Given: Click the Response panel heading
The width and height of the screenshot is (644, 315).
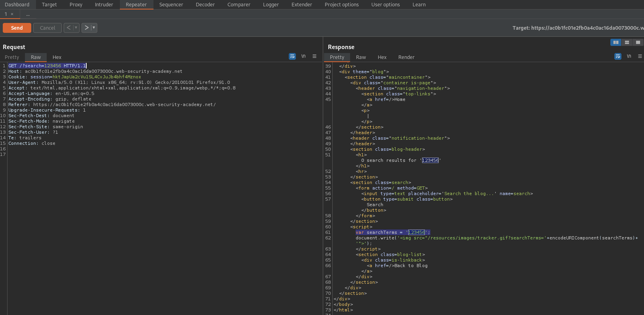Looking at the screenshot, I should point(341,47).
